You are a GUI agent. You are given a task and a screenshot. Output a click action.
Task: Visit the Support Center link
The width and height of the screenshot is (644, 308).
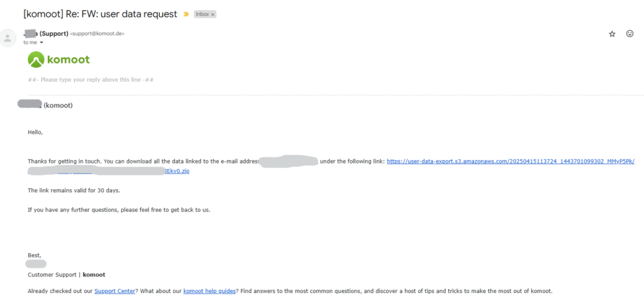tap(114, 291)
